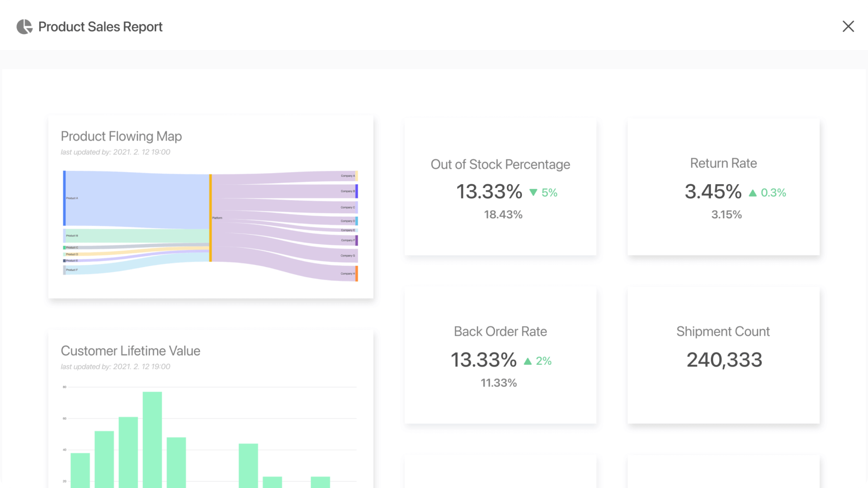Click the Company H orange node

(356, 274)
